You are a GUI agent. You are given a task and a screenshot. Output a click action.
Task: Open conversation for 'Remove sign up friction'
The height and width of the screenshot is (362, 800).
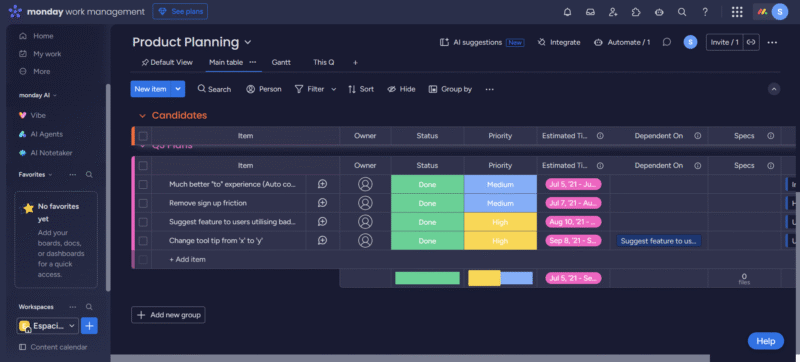(x=322, y=203)
